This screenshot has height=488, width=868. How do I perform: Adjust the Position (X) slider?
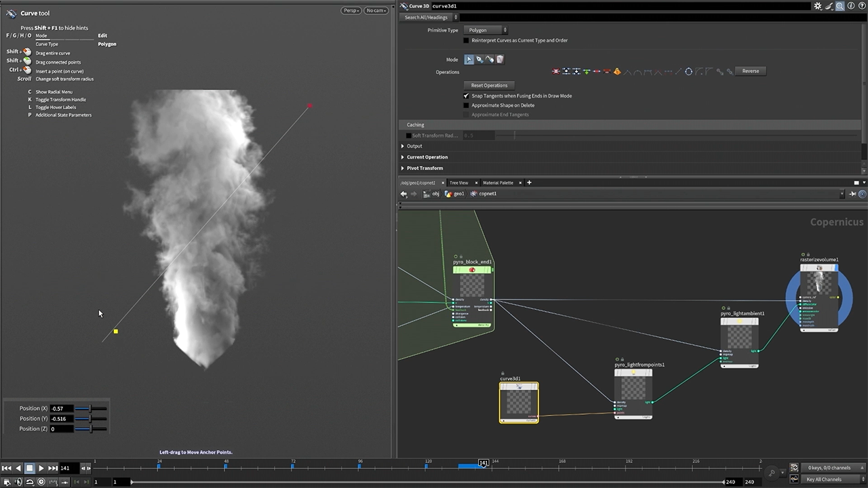click(91, 409)
